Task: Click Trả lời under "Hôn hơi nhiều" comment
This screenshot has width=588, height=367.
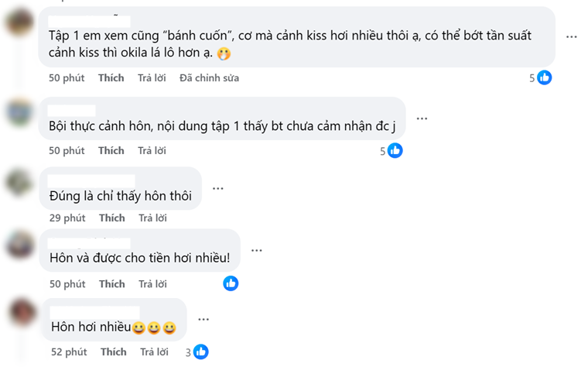Action: [154, 352]
